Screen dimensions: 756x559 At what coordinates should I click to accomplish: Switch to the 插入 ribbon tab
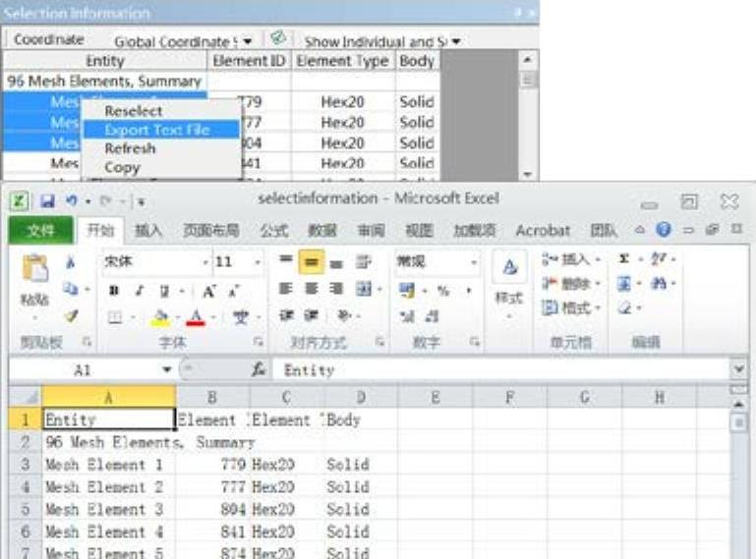pyautogui.click(x=148, y=230)
